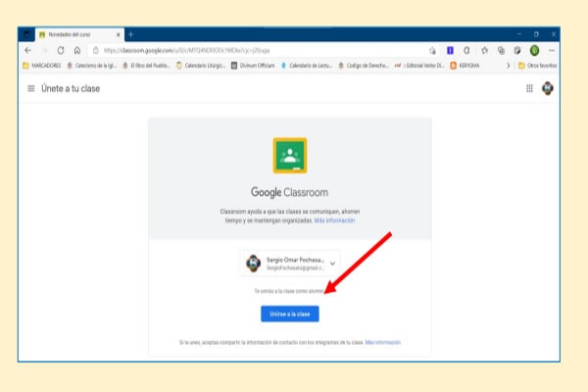Open the El libro del Pueblo bookmark
The image size is (588, 392).
coord(146,66)
